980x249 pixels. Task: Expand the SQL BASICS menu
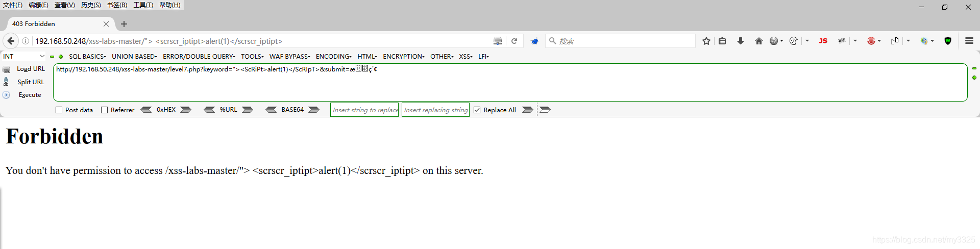pyautogui.click(x=87, y=56)
